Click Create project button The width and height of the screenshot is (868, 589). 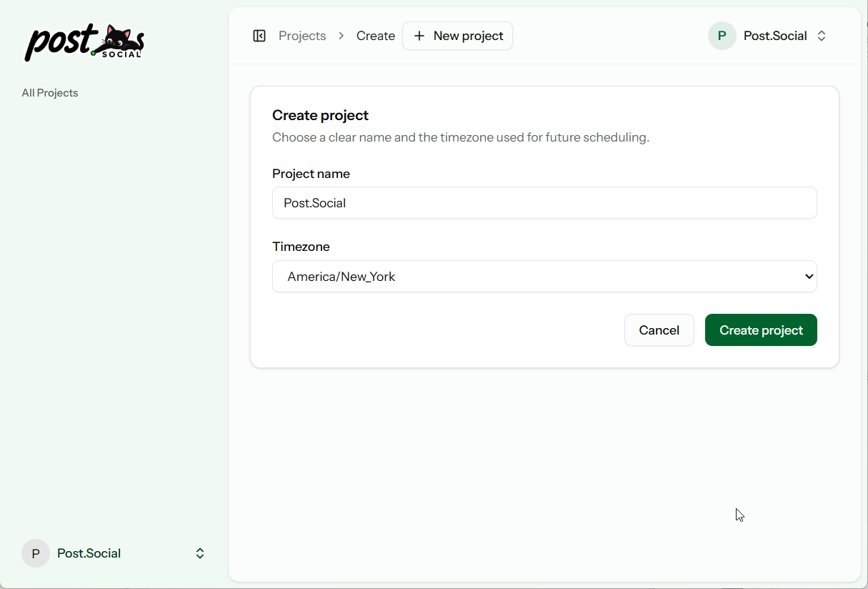tap(761, 330)
